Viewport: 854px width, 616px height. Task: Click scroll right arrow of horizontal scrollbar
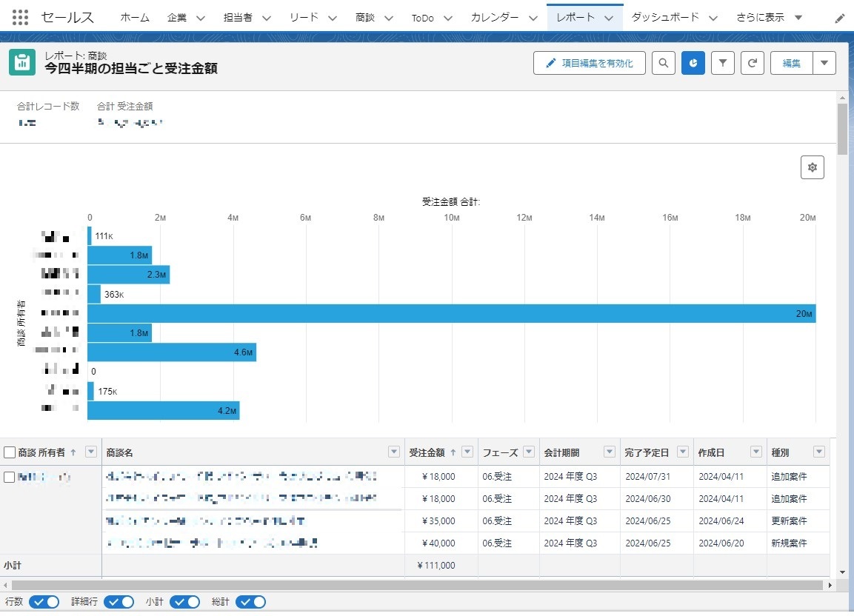(830, 586)
